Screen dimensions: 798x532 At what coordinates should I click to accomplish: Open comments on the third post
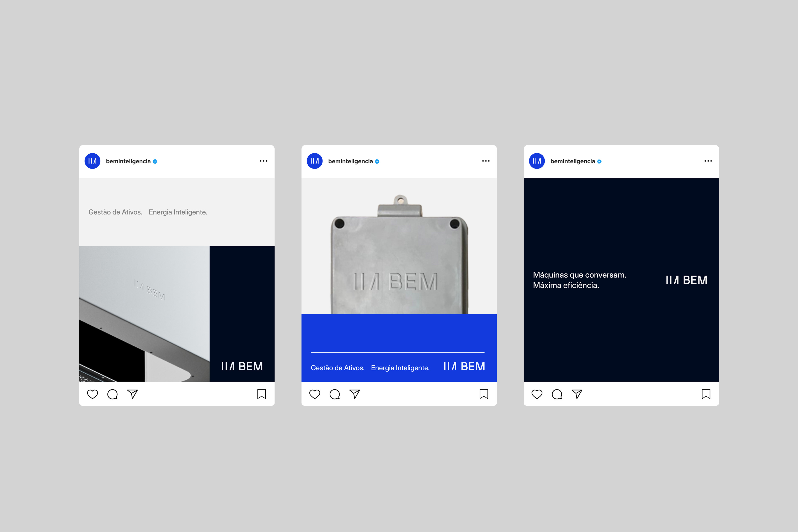(x=557, y=394)
